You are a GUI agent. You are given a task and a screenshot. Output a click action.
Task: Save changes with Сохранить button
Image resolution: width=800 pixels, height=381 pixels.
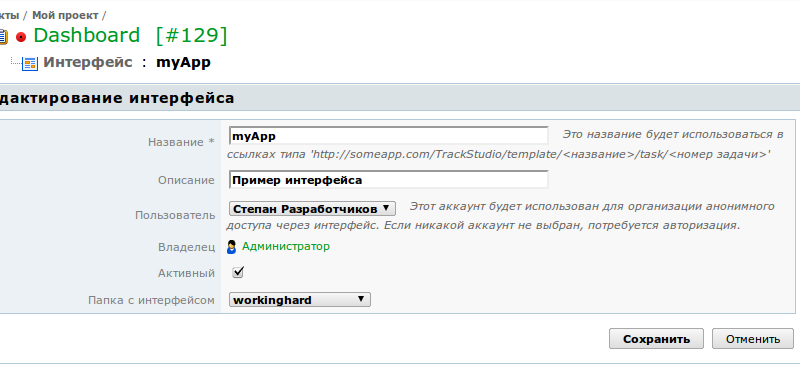click(x=656, y=339)
